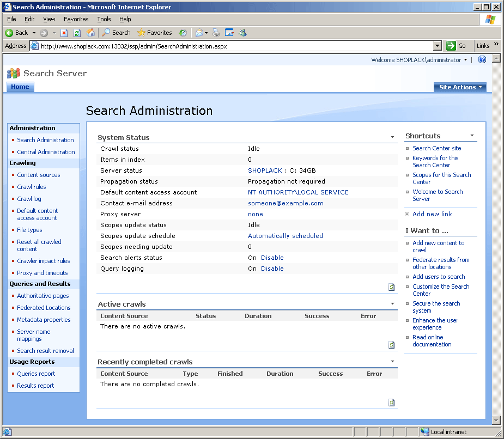The image size is (504, 439).
Task: Click NT AUTHORITY\LOCAL SERVICE account link
Action: (x=298, y=192)
